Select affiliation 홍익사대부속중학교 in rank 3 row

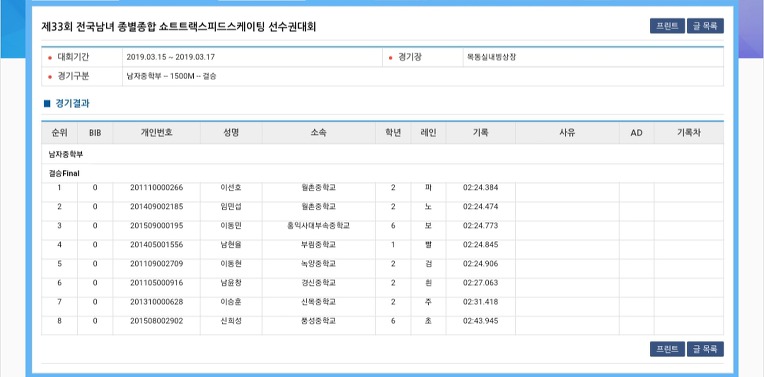pyautogui.click(x=319, y=226)
